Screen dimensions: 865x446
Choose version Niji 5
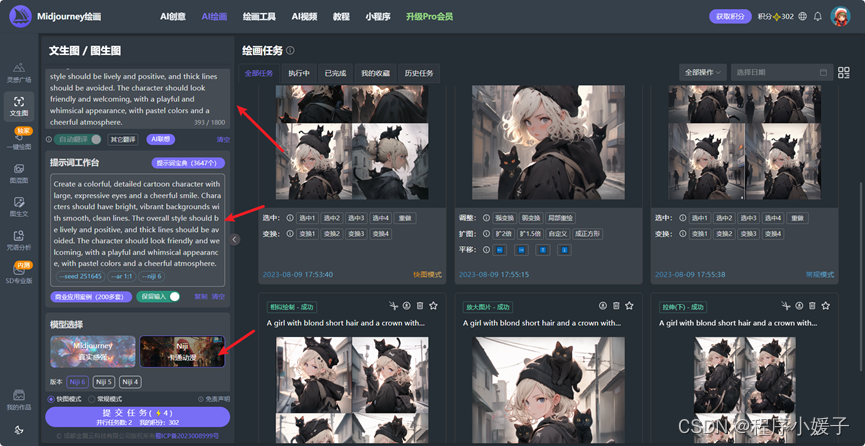tap(104, 381)
